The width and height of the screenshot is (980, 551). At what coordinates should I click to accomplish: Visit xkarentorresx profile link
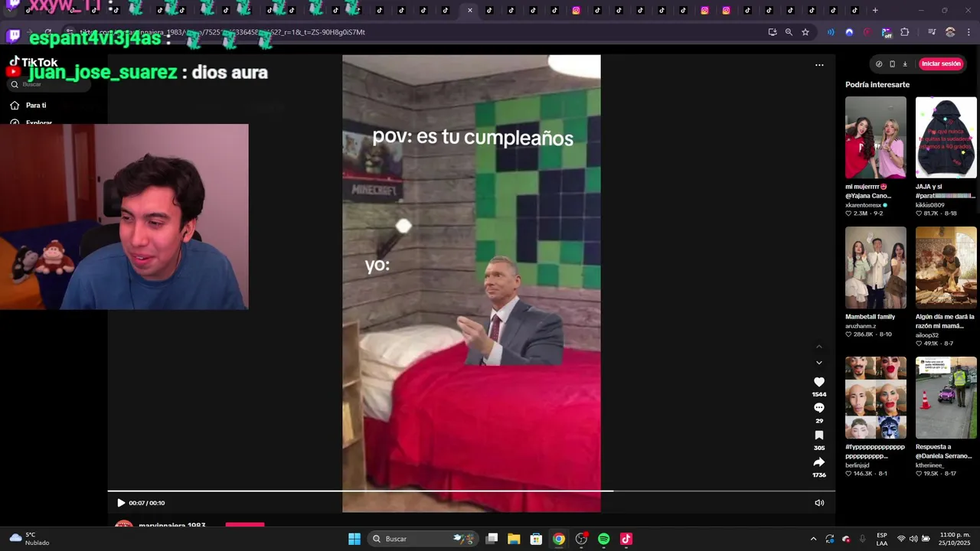(x=864, y=205)
